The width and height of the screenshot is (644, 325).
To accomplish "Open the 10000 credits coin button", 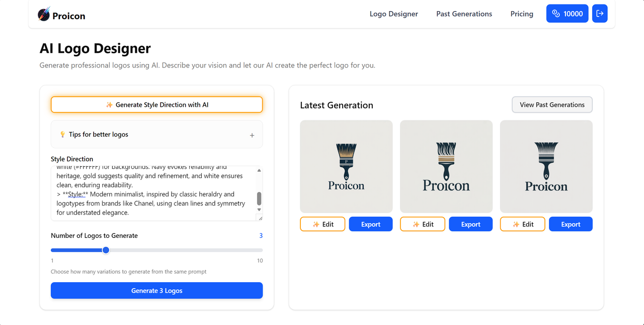I will point(567,14).
